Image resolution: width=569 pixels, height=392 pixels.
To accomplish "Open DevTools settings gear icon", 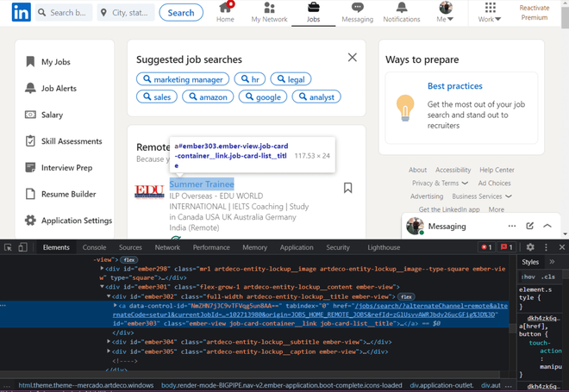I will click(x=530, y=247).
